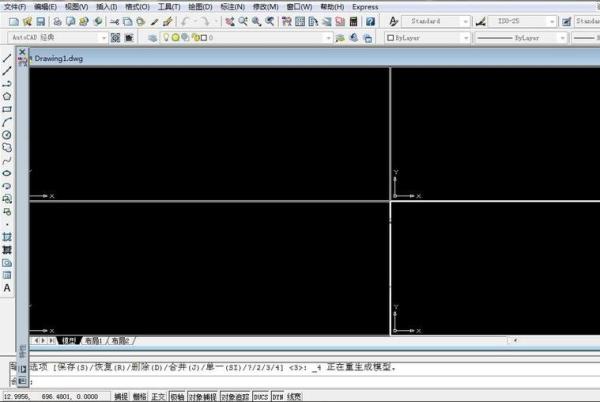Click the Help question mark icon
This screenshot has height=402, width=600.
coord(370,21)
